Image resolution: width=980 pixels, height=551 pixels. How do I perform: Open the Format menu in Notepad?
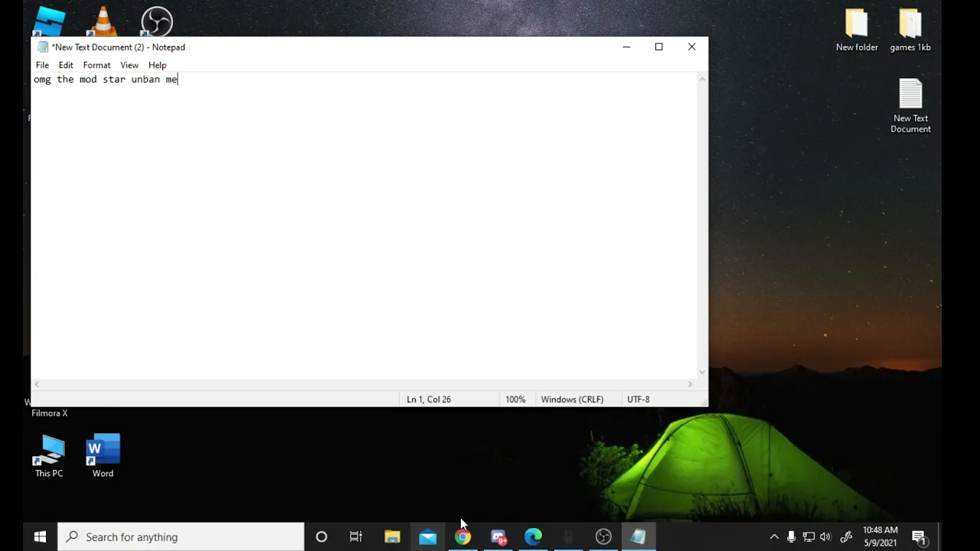96,65
